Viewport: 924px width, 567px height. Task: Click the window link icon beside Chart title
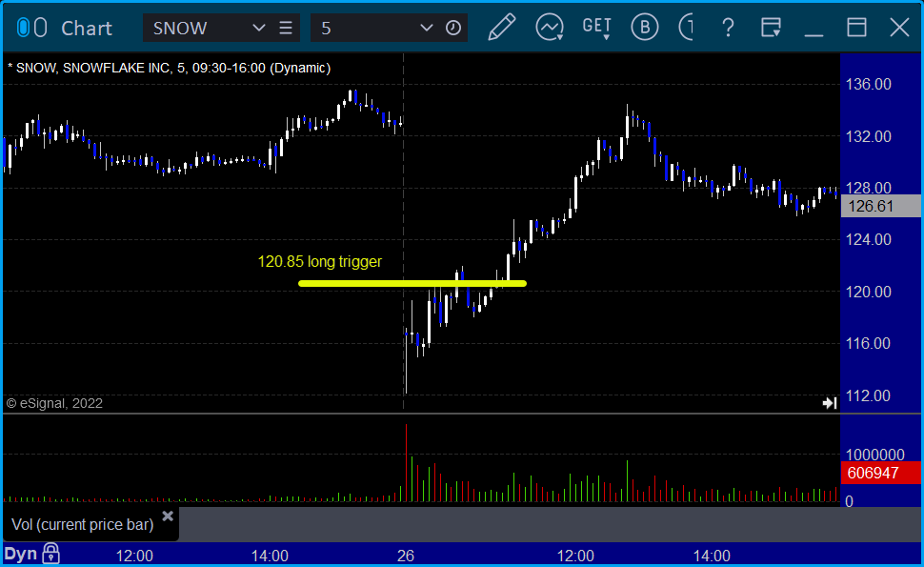click(31, 28)
